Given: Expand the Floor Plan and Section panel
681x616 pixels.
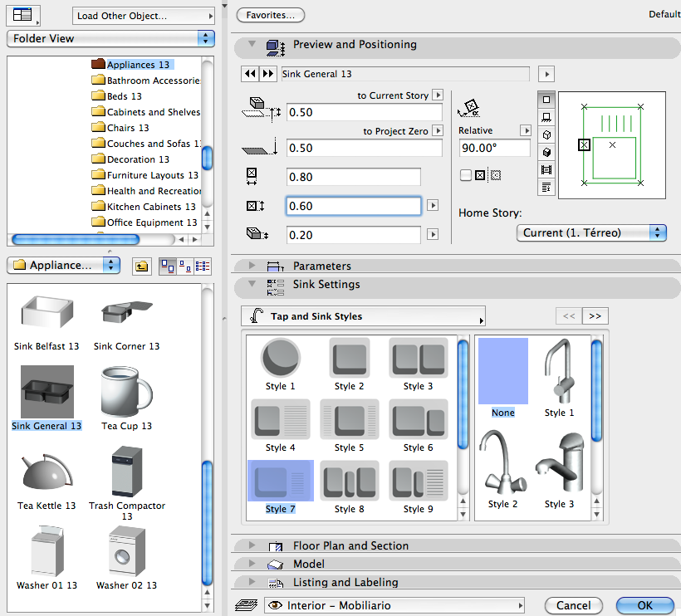Looking at the screenshot, I should click(252, 545).
